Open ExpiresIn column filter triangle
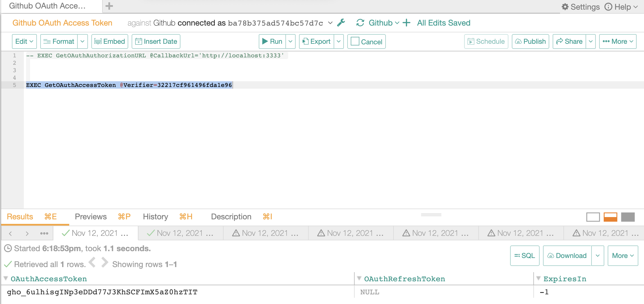The width and height of the screenshot is (644, 304). coord(538,278)
